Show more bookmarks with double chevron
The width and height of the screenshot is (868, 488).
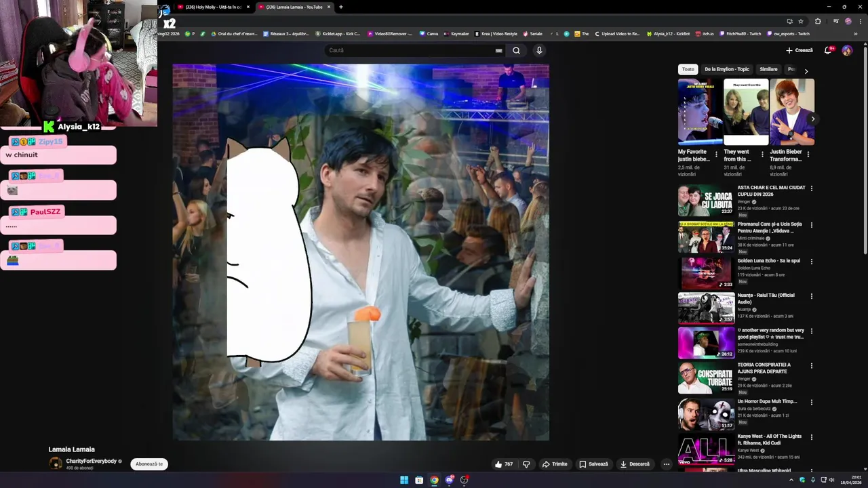point(855,33)
